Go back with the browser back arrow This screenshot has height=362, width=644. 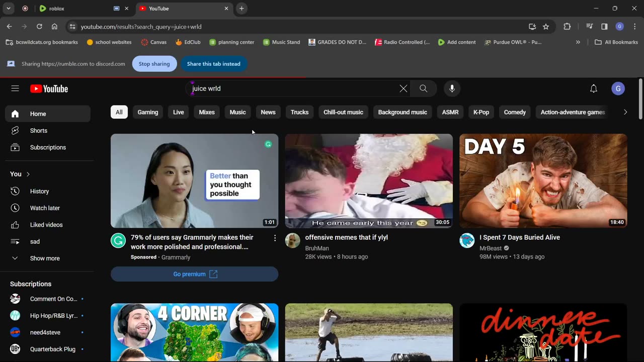pos(9,27)
